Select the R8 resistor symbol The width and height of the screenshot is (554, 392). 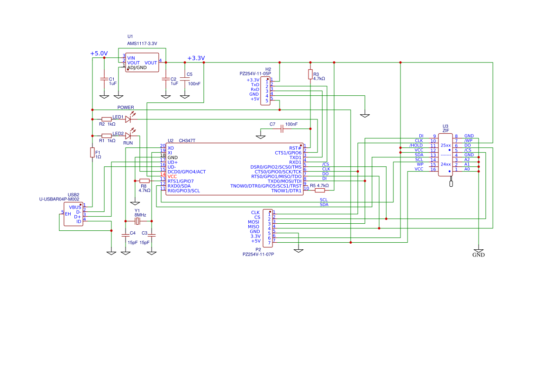coord(145,181)
